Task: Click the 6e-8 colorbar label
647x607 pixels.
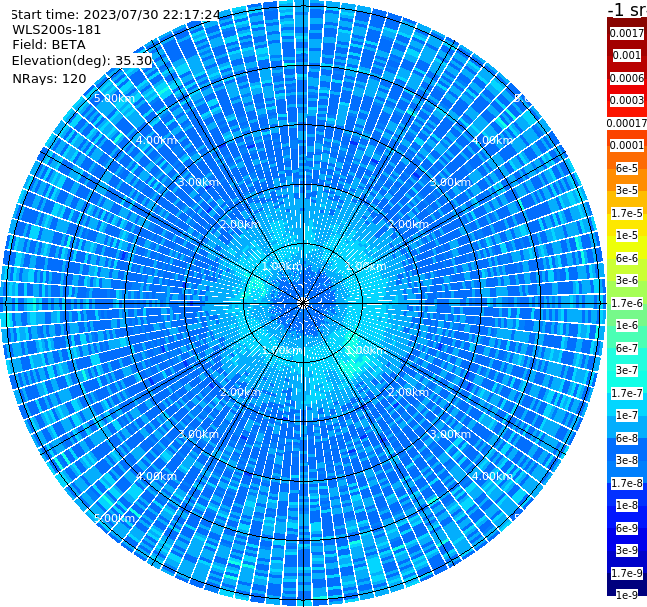Action: (x=627, y=438)
